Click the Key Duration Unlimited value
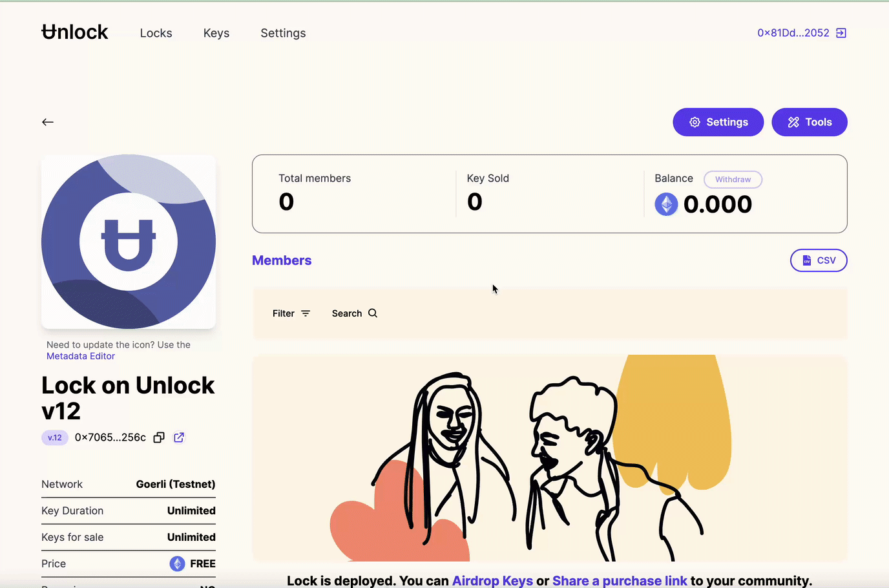This screenshot has width=889, height=588. click(191, 510)
